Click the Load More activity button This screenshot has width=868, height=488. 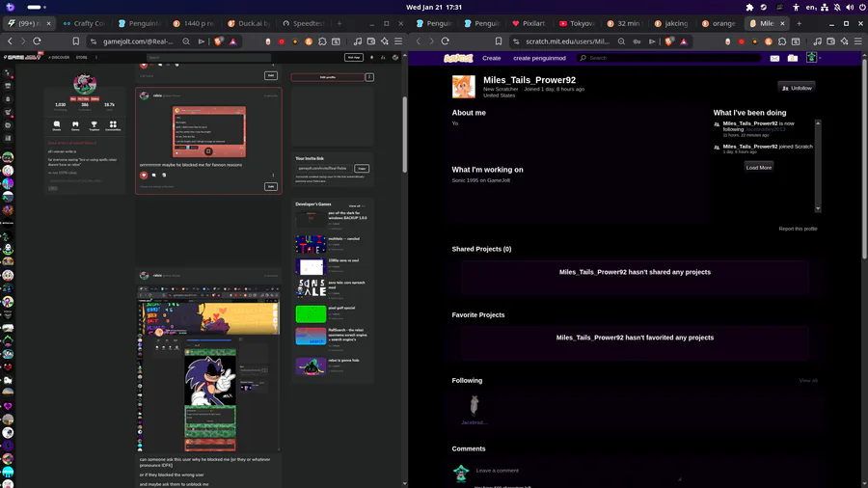758,168
